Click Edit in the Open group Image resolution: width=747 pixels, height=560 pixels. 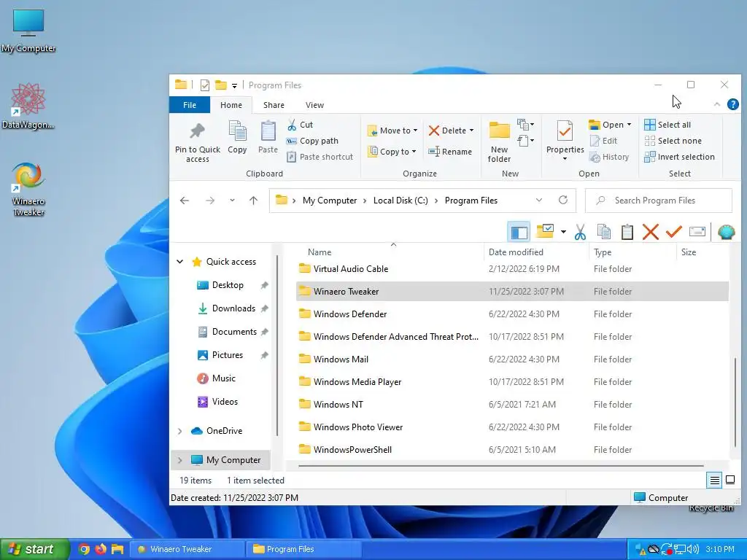click(603, 141)
